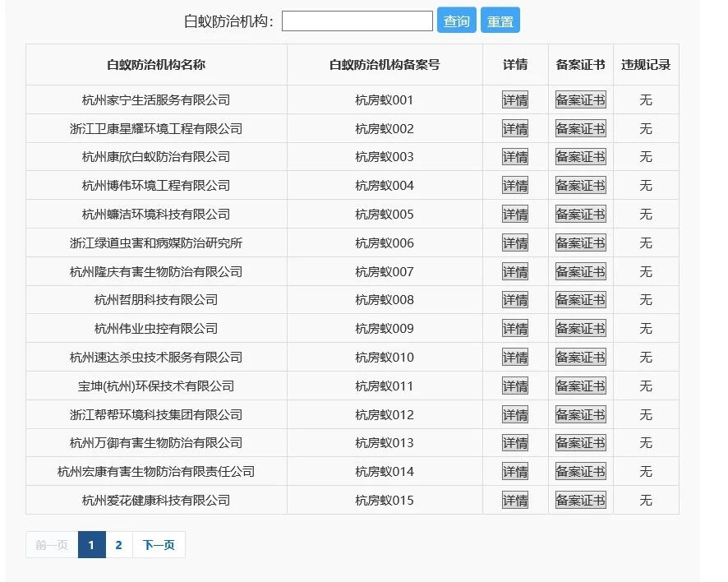Click record number 杭房蚁013

click(x=385, y=443)
